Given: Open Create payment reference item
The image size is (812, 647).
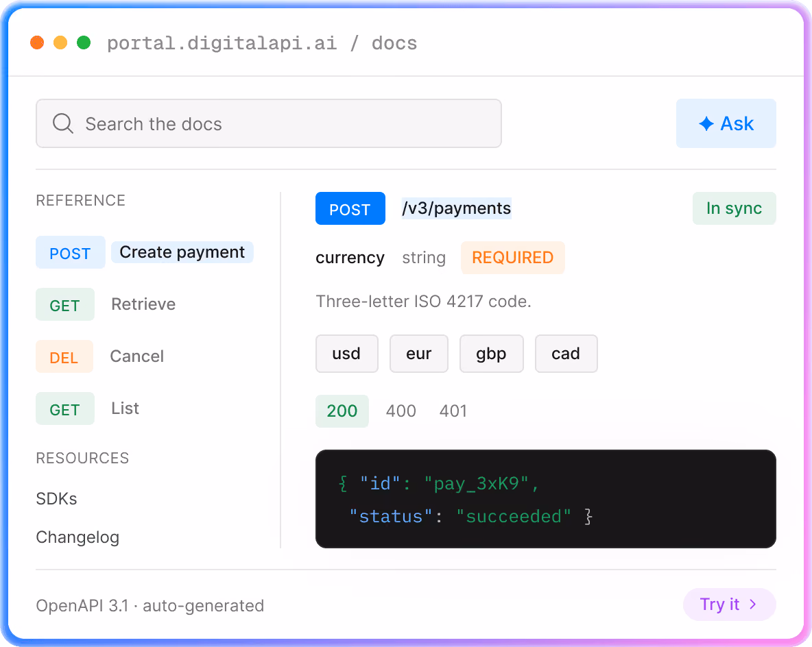Looking at the screenshot, I should point(182,252).
